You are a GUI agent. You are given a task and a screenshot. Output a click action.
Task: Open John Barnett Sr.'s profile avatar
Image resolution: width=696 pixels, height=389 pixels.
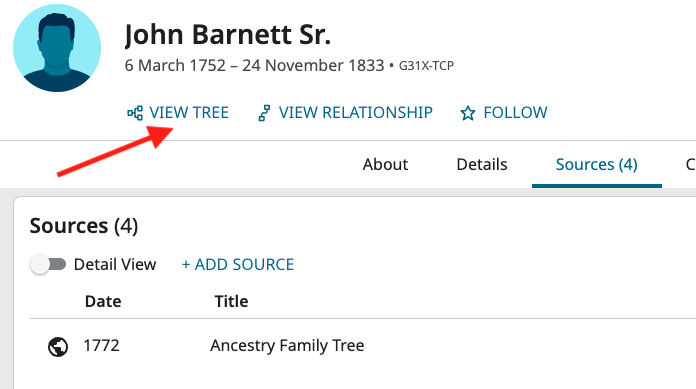pos(57,48)
